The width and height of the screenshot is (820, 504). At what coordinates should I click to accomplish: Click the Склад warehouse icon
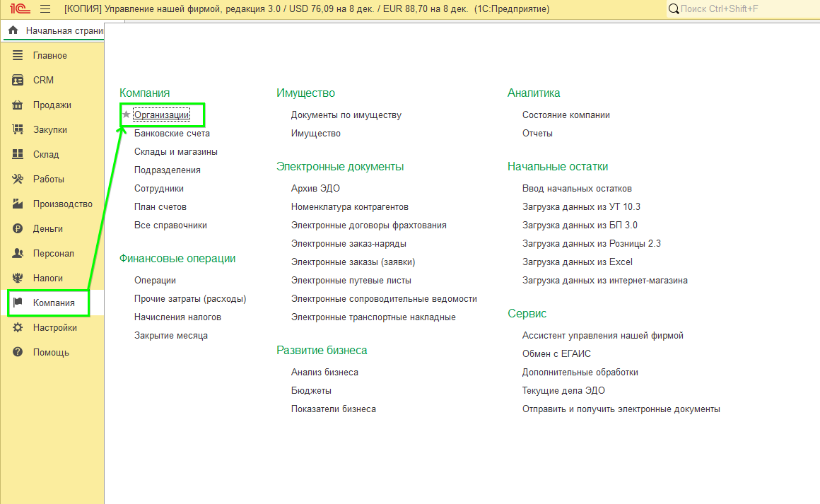18,155
